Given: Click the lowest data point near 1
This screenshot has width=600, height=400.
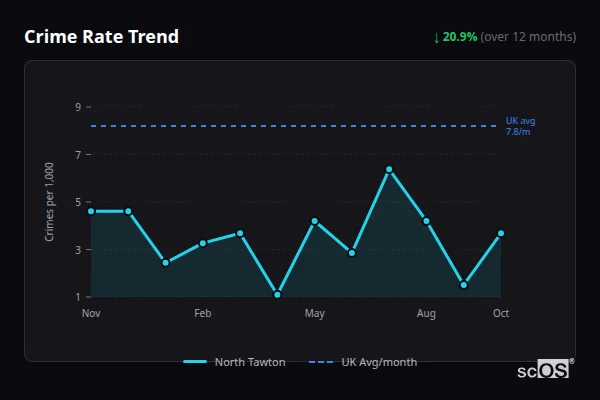Looking at the screenshot, I should pyautogui.click(x=277, y=294).
